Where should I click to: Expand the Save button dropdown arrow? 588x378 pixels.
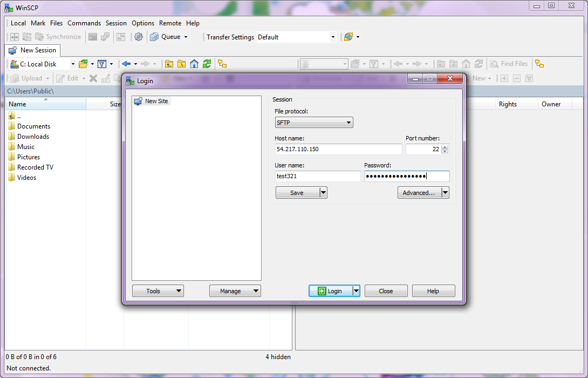pos(323,193)
